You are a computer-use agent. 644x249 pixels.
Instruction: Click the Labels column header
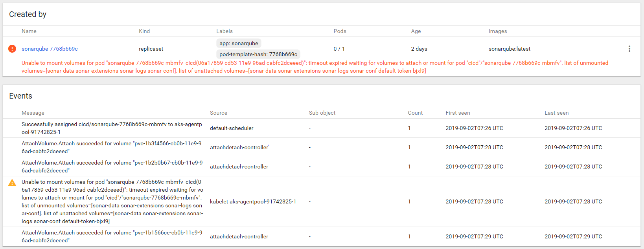[x=224, y=31]
